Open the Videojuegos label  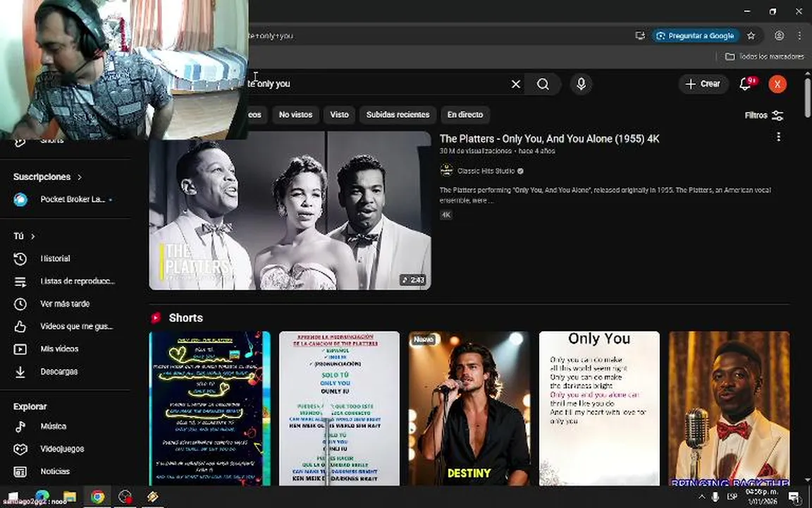62,449
